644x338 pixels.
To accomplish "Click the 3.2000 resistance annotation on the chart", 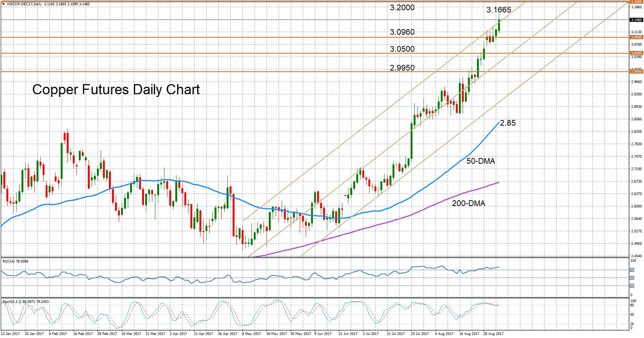I will [x=402, y=8].
